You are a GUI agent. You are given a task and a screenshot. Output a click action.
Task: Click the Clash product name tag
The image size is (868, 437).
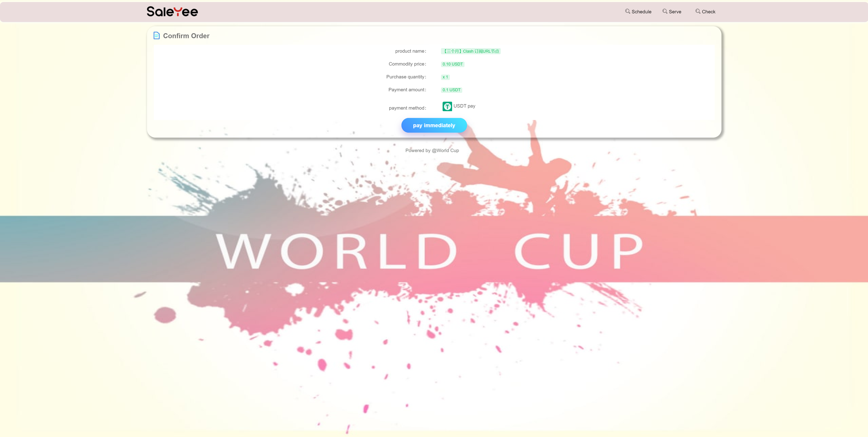tap(471, 51)
